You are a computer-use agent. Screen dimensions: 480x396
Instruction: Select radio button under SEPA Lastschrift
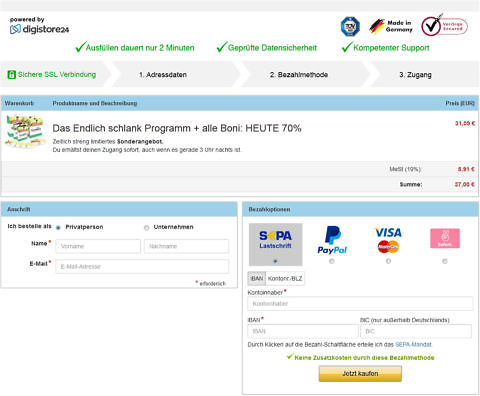[275, 261]
